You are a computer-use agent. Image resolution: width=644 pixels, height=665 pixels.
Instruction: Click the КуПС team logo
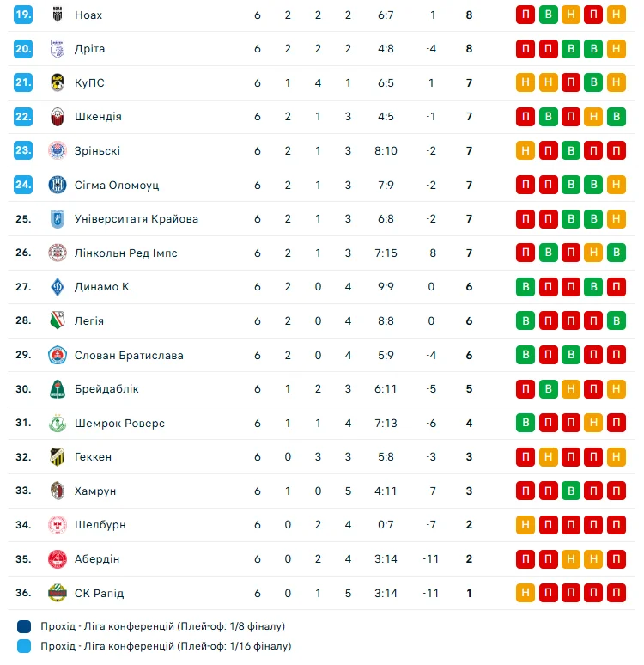coord(58,82)
